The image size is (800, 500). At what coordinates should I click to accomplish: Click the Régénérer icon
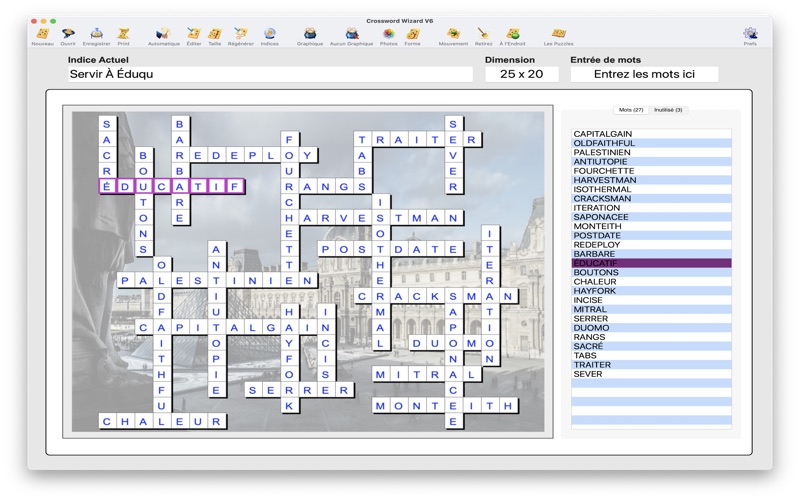240,34
